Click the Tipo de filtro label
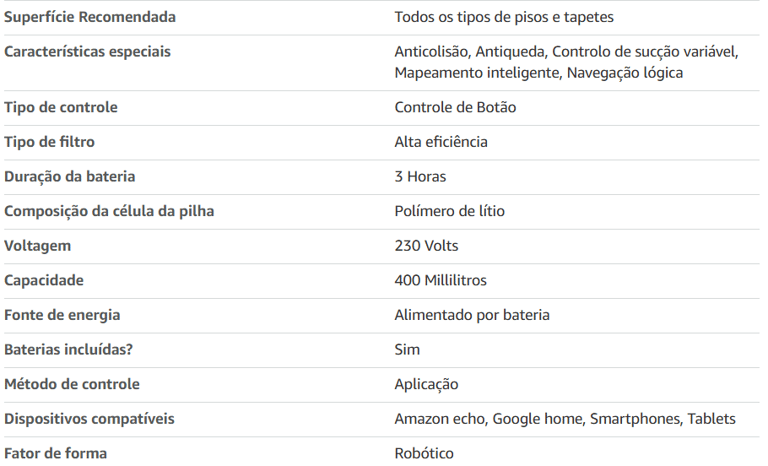 pyautogui.click(x=49, y=142)
